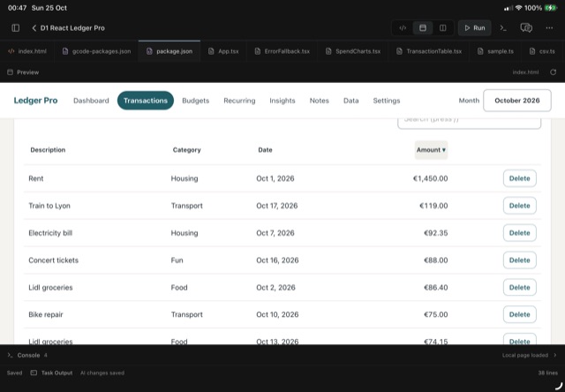Viewport: 565px width, 392px height.
Task: Open the Insights page
Action: point(282,101)
